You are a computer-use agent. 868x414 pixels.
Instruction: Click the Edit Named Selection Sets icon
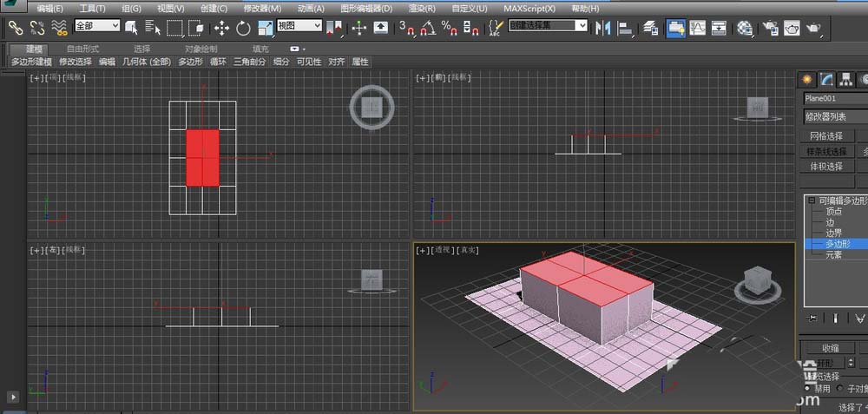[x=496, y=28]
